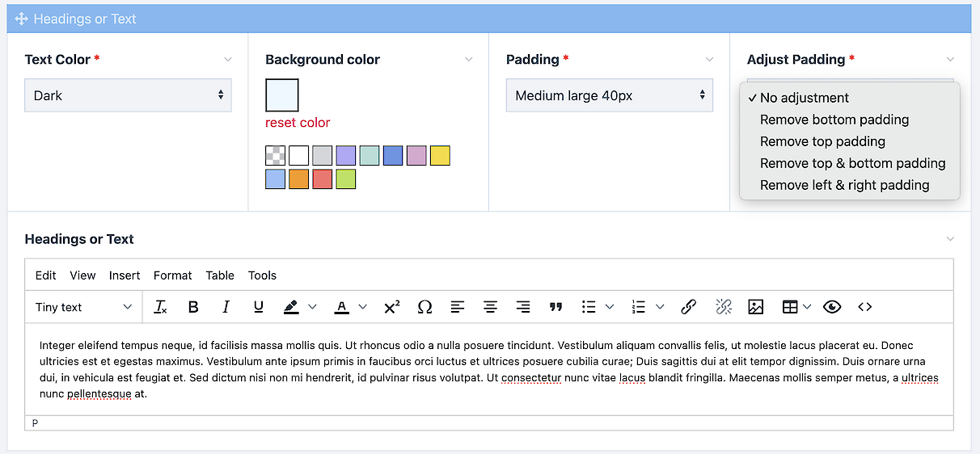Choose Remove left & right padding

click(x=844, y=185)
